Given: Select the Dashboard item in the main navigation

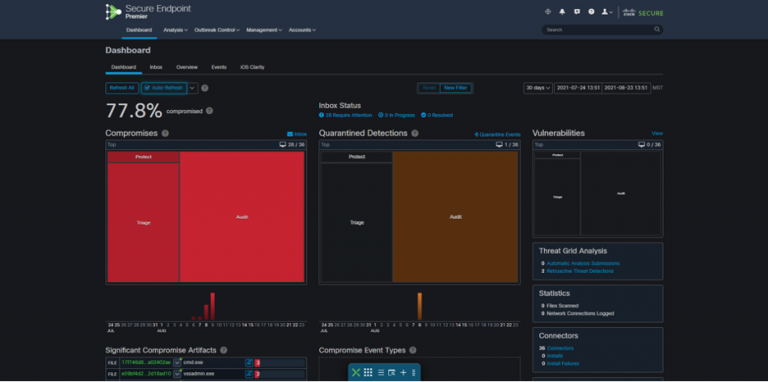Looking at the screenshot, I should (139, 30).
